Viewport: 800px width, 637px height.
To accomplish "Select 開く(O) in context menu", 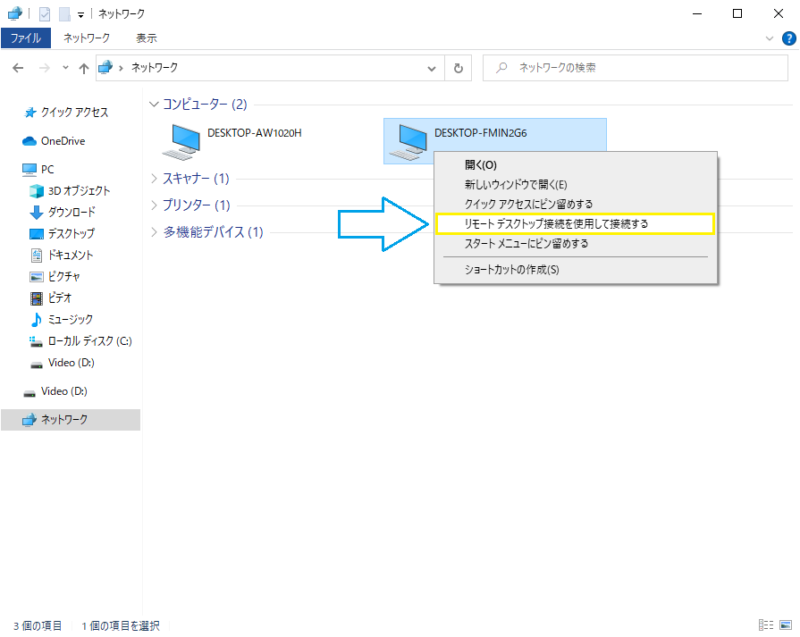I will [576, 165].
